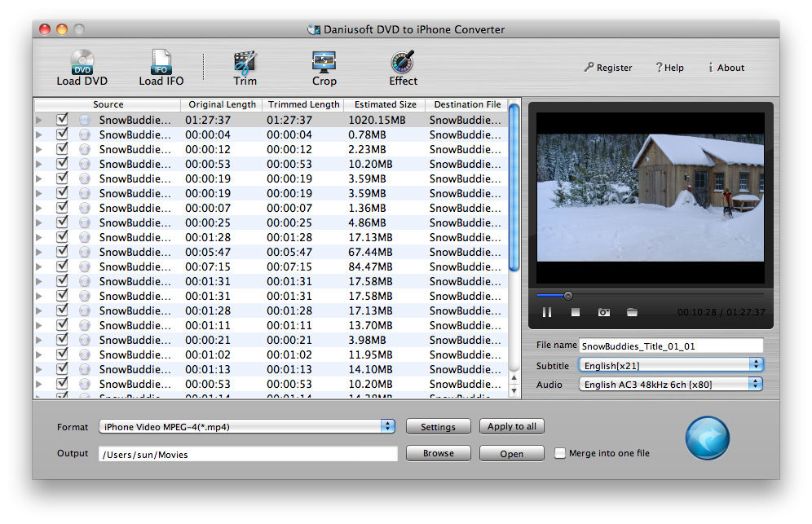Open the Crop tool

pos(324,68)
